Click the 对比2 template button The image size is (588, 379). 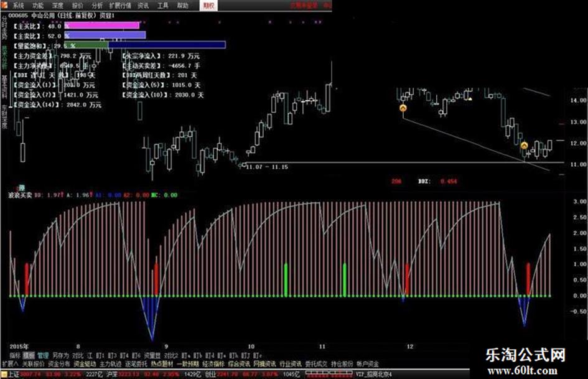tap(171, 355)
